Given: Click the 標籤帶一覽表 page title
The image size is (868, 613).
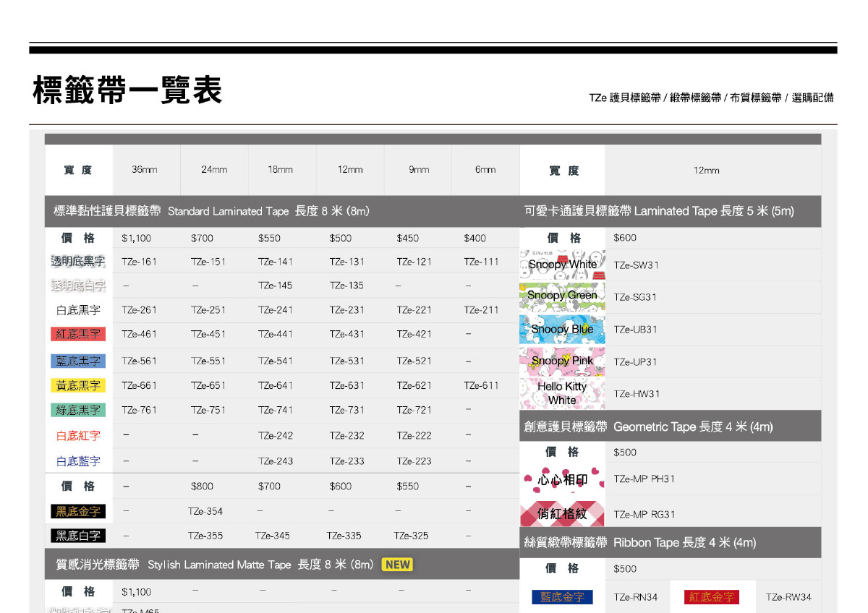Looking at the screenshot, I should point(127,90).
